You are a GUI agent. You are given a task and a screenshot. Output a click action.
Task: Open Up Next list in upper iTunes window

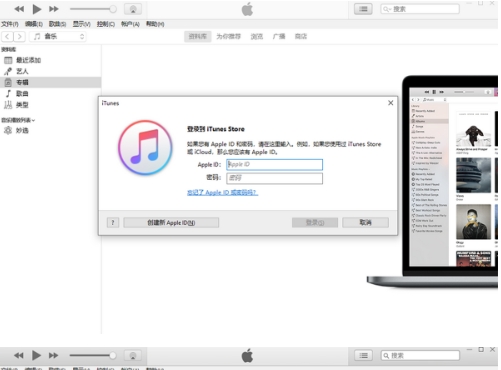363,9
